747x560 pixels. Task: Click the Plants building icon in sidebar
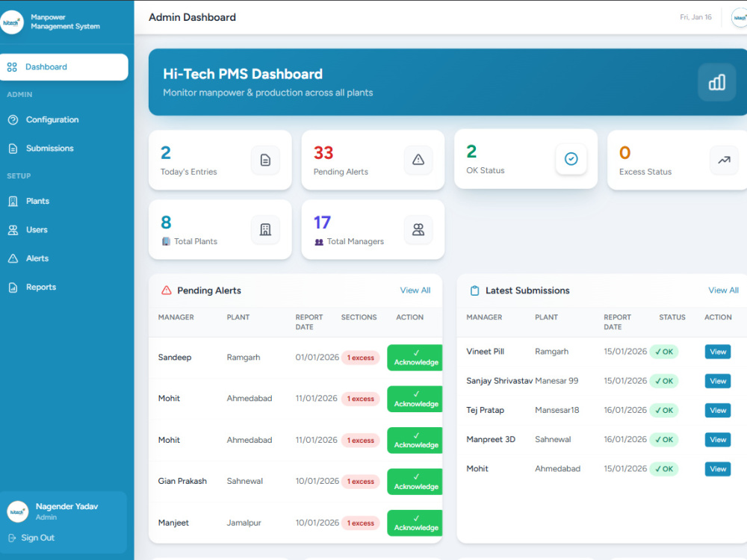[13, 202]
